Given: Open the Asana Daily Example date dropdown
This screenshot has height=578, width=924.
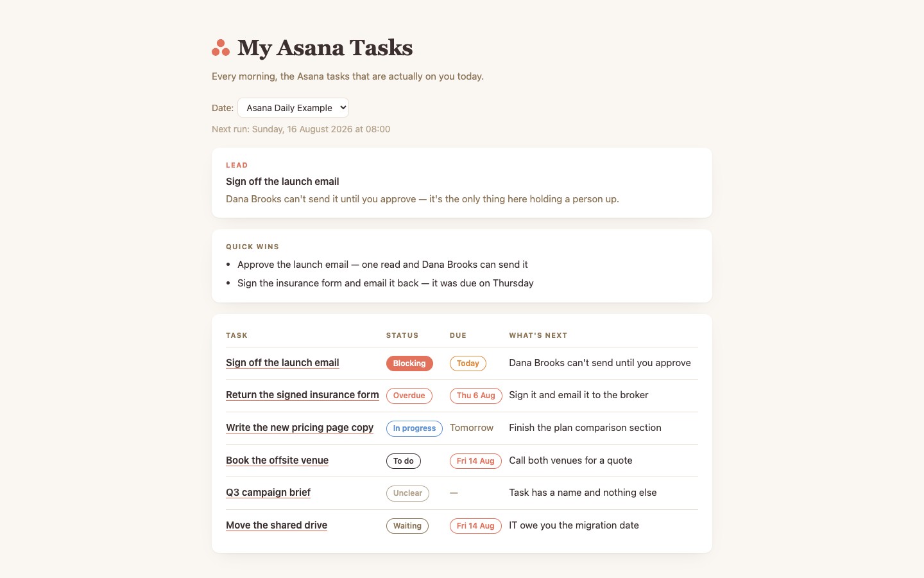Looking at the screenshot, I should 293,108.
